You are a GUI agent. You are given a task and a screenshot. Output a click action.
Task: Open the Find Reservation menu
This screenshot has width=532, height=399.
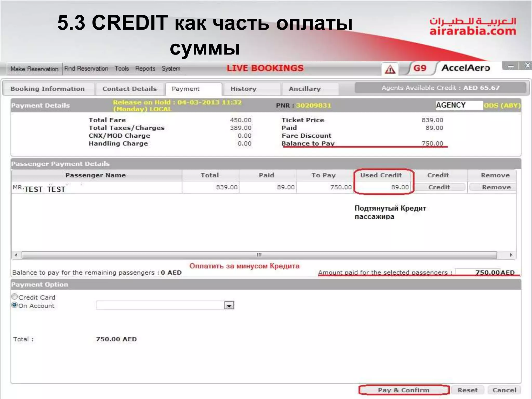[86, 69]
